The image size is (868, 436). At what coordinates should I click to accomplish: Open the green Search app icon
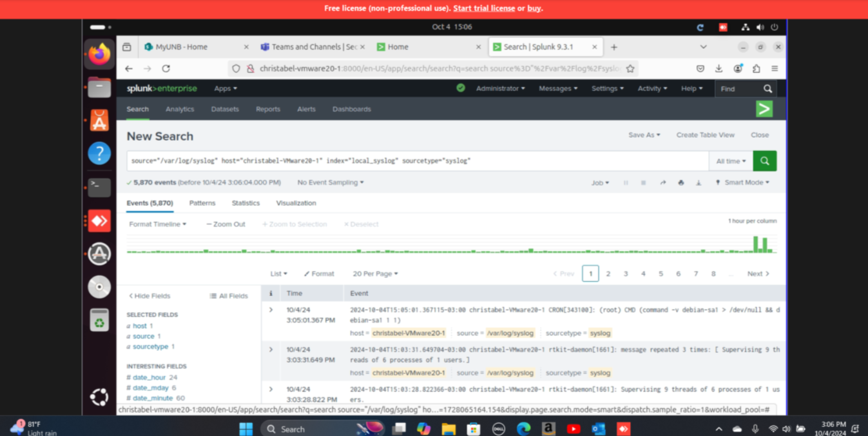click(764, 109)
